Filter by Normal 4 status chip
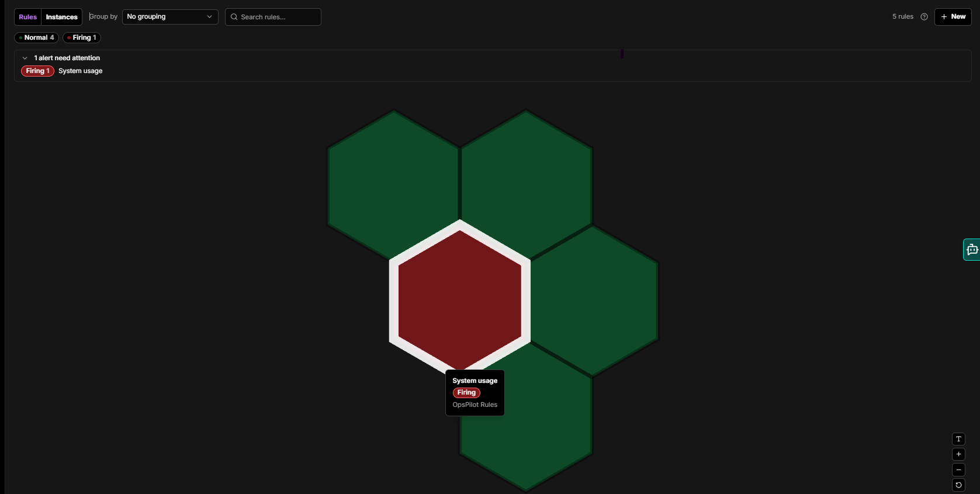The image size is (980, 494). pos(36,37)
